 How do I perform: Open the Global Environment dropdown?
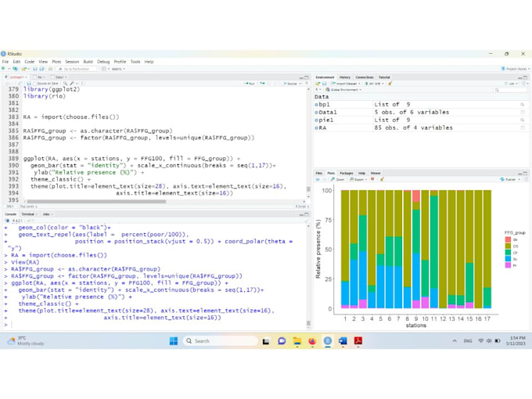tap(343, 90)
